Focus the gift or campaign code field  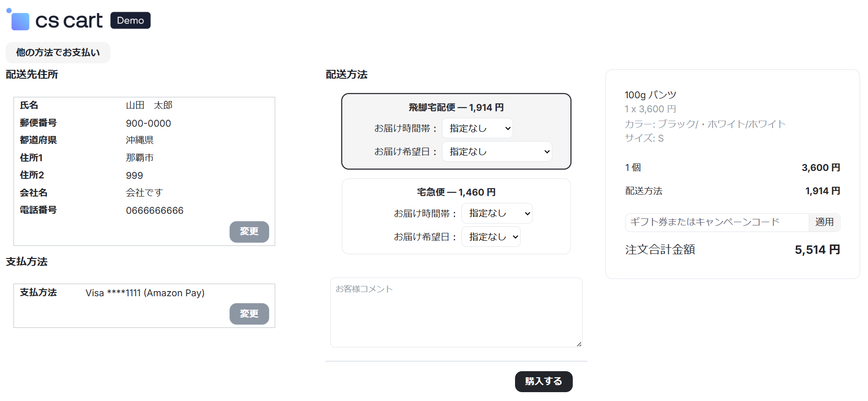click(x=717, y=222)
